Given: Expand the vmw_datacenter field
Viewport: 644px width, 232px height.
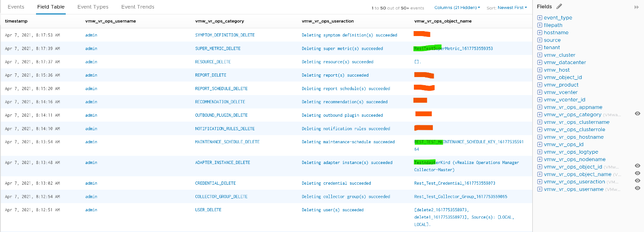Looking at the screenshot, I should click(x=540, y=62).
